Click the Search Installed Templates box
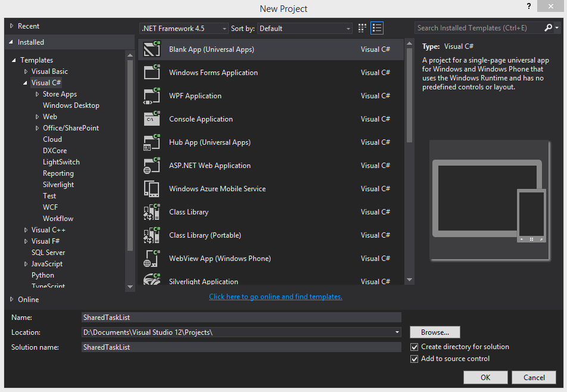This screenshot has height=392, width=567. [479, 28]
